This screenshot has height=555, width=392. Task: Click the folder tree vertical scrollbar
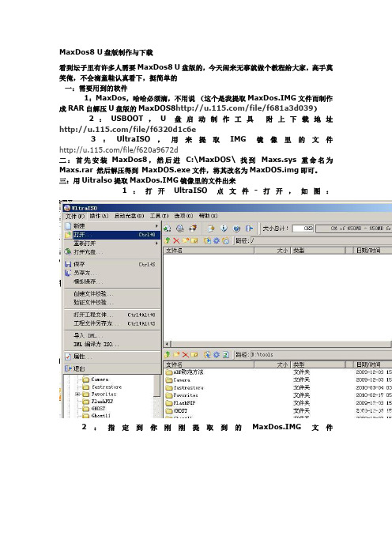click(x=157, y=397)
